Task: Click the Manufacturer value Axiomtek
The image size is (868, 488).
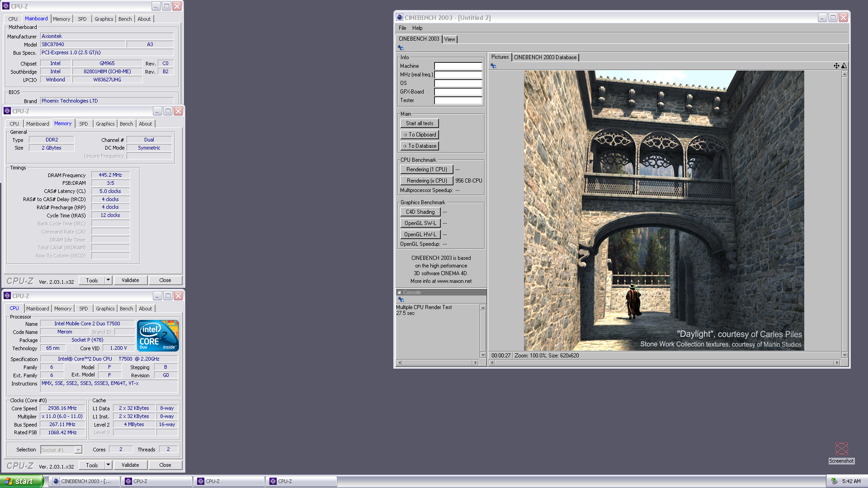Action: (x=107, y=36)
